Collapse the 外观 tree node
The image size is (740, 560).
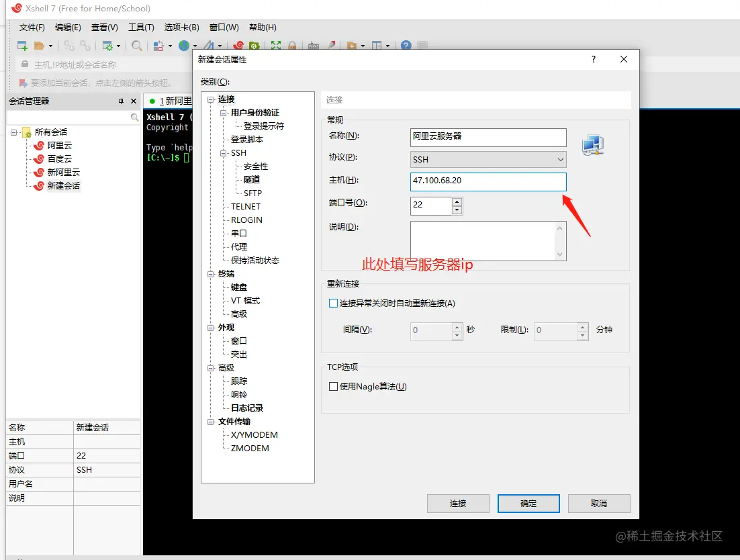(x=210, y=328)
